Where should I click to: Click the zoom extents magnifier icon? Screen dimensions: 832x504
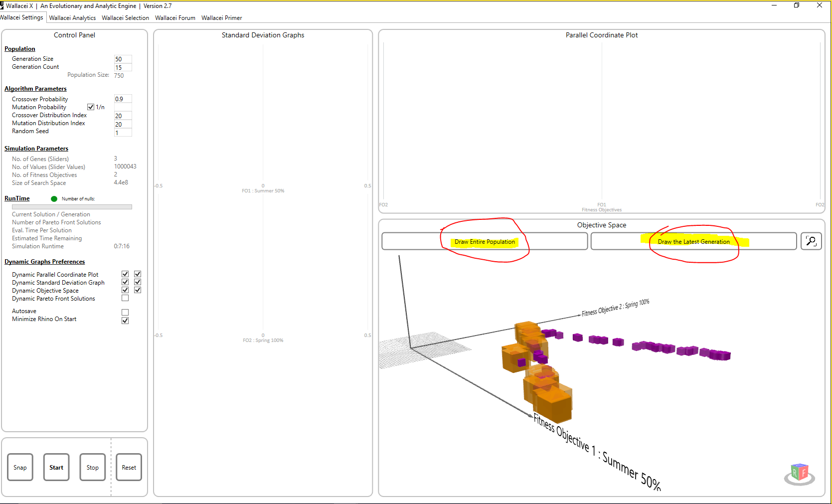pos(811,241)
